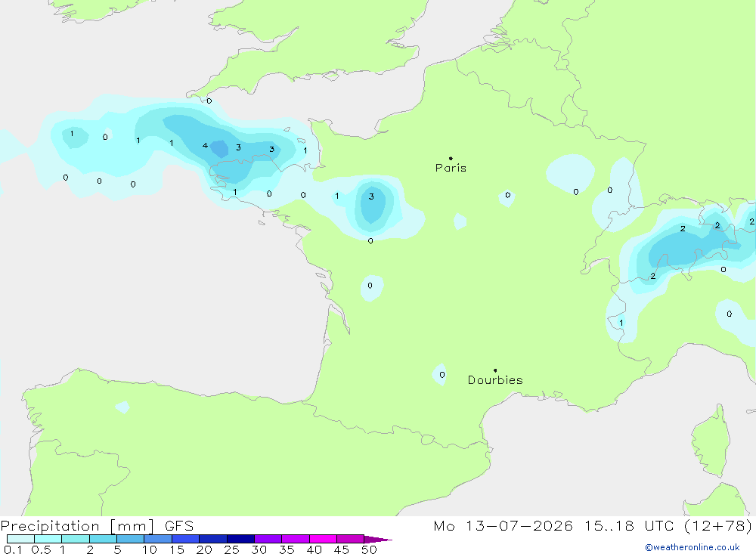Click the '20' legend scale label
This screenshot has width=756, height=554.
coord(204,549)
